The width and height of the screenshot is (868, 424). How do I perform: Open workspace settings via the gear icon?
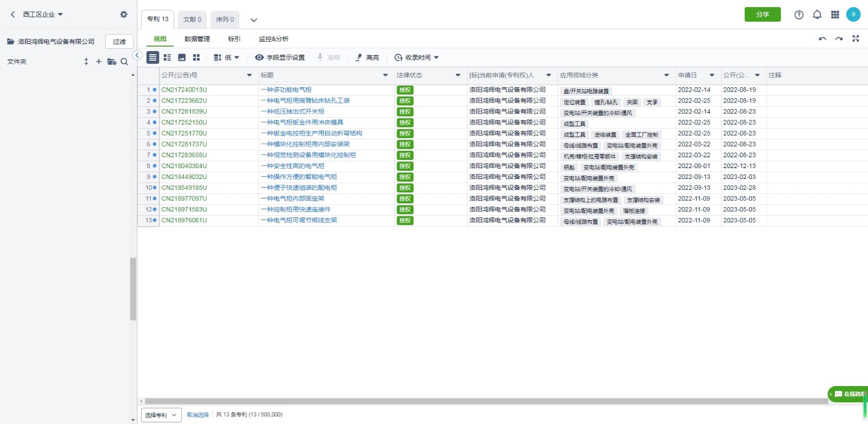(124, 15)
